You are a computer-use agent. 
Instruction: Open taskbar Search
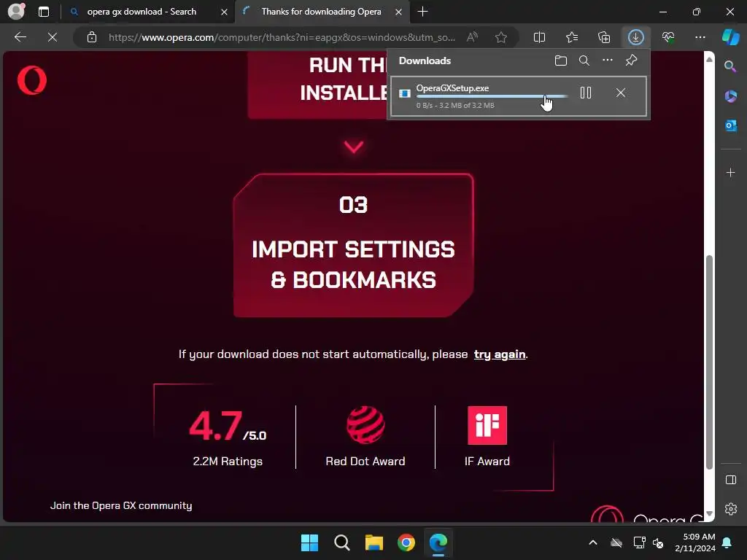pos(341,542)
